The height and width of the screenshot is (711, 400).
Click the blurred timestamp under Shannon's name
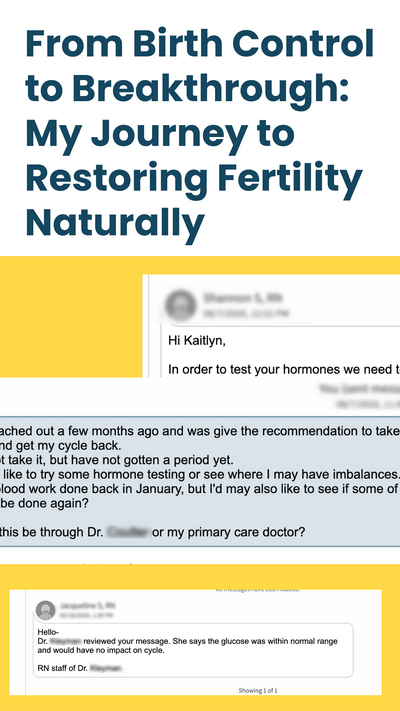coord(246,313)
